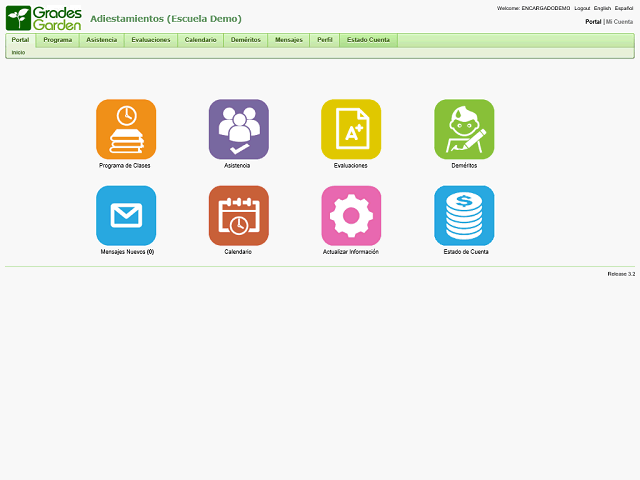Open the Mensajes tab
This screenshot has width=640, height=480.
coord(289,40)
